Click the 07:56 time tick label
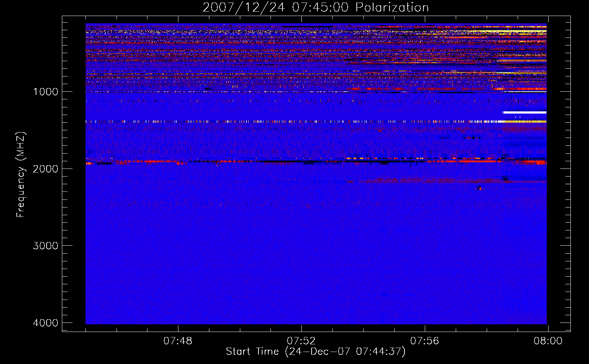This screenshot has width=589, height=364. pyautogui.click(x=425, y=341)
